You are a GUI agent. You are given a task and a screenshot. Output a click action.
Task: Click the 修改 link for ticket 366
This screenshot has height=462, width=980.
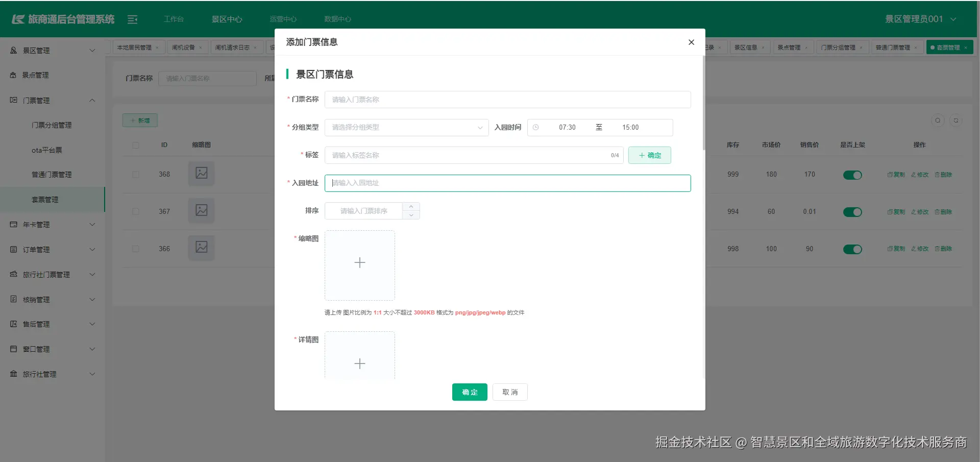coord(919,249)
